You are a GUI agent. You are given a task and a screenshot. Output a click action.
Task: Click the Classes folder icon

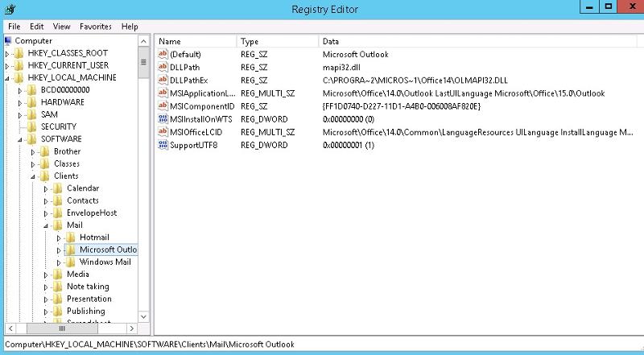pos(45,164)
